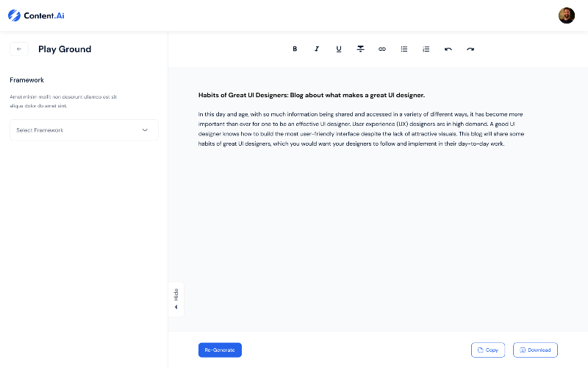This screenshot has width=588, height=368.
Task: Insert a hyperlink with the link icon
Action: (x=382, y=49)
